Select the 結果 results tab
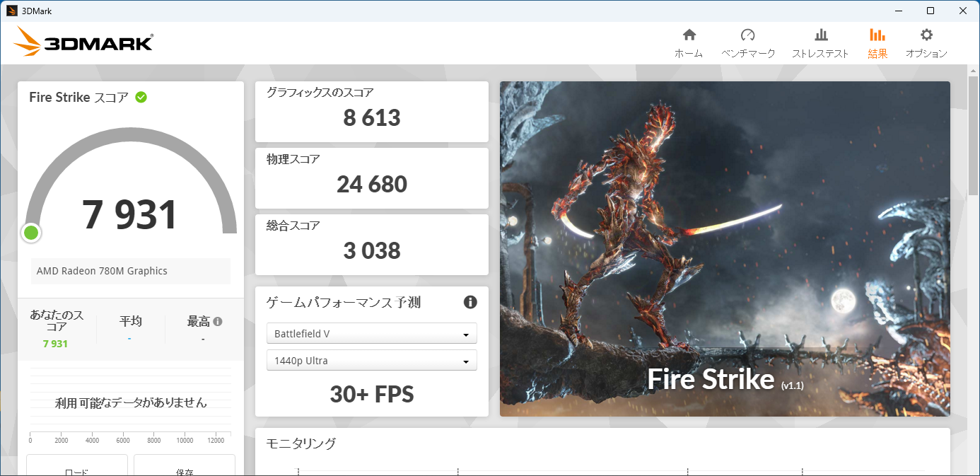This screenshot has width=980, height=476. coord(877,43)
